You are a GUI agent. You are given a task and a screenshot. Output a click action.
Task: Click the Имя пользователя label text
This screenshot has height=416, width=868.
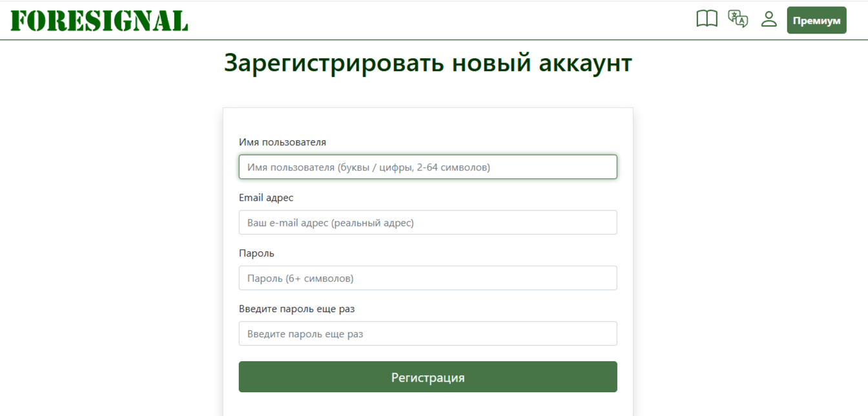(282, 142)
